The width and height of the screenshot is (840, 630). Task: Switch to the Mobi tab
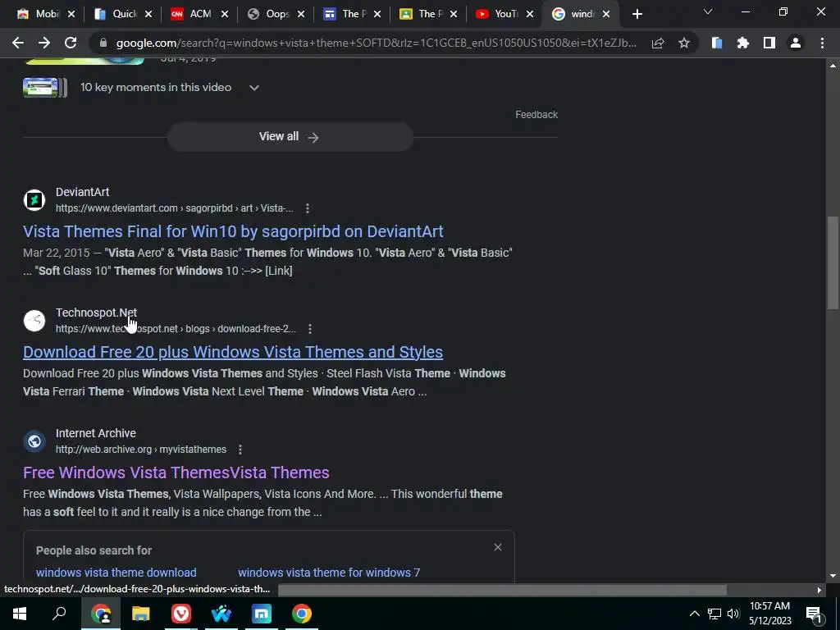pos(47,14)
